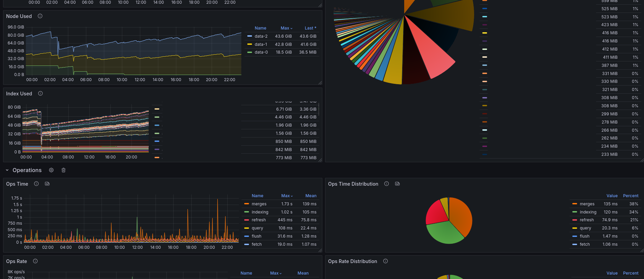The height and width of the screenshot is (279, 644).
Task: Toggle flush series in Ops Time legend
Action: click(x=256, y=236)
